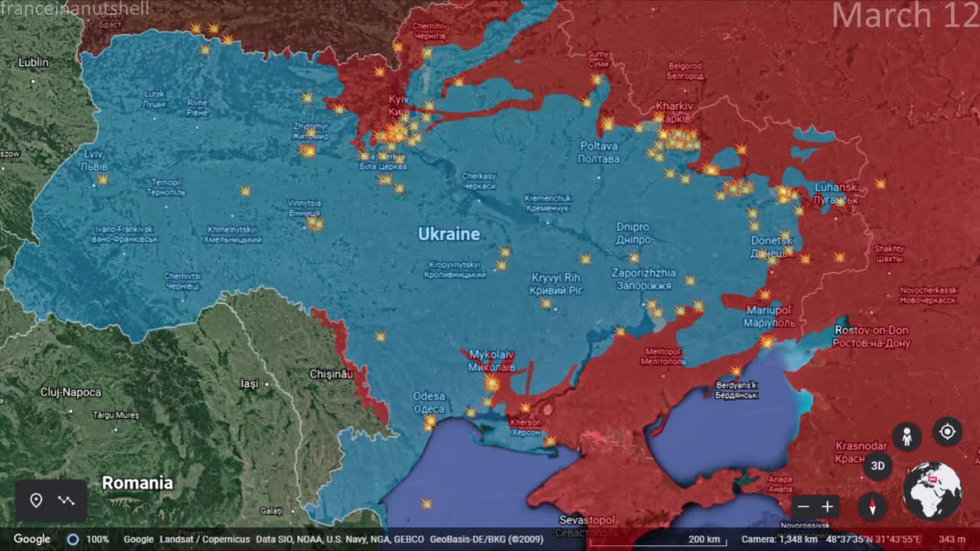The width and height of the screenshot is (980, 551).
Task: Click the Chernihiv city label
Action: tap(429, 31)
